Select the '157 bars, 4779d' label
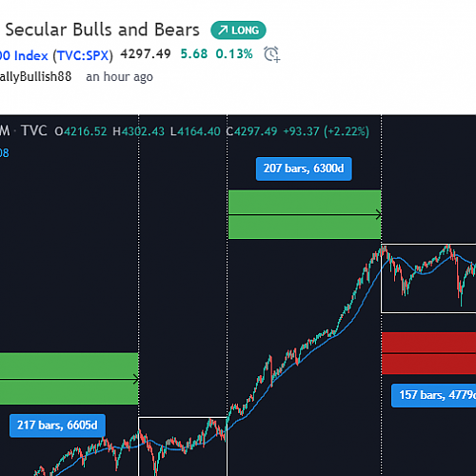The image size is (476, 476). tap(434, 395)
